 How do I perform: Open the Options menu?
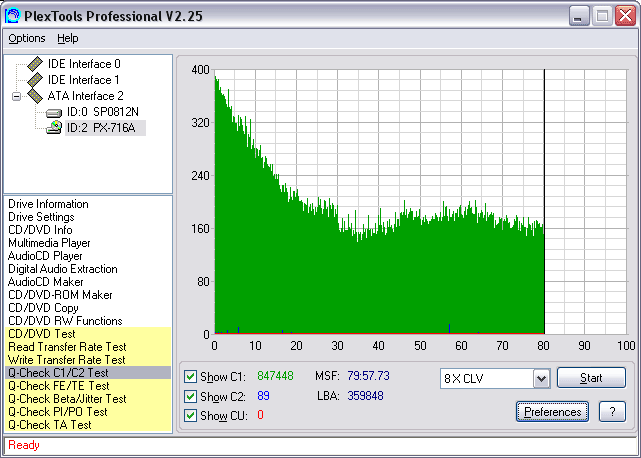[x=27, y=38]
